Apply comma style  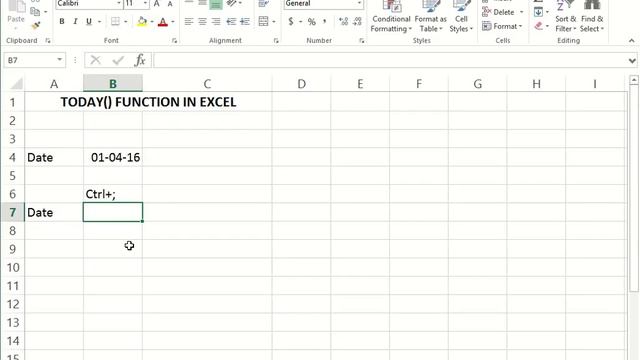point(325,21)
